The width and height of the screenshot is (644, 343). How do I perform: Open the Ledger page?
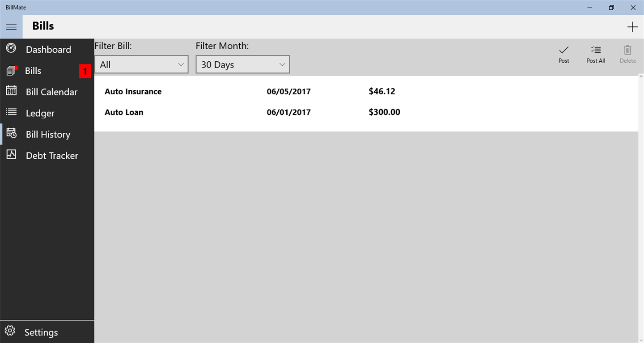click(47, 113)
